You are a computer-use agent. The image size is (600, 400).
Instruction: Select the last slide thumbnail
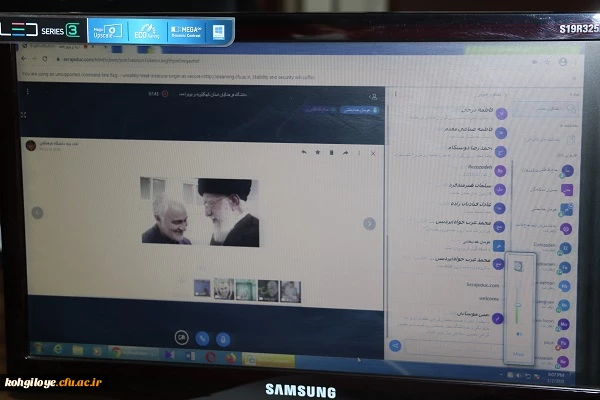290,290
